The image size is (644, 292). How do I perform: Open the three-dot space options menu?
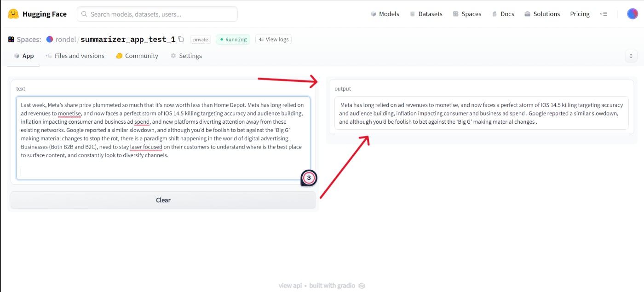point(631,56)
